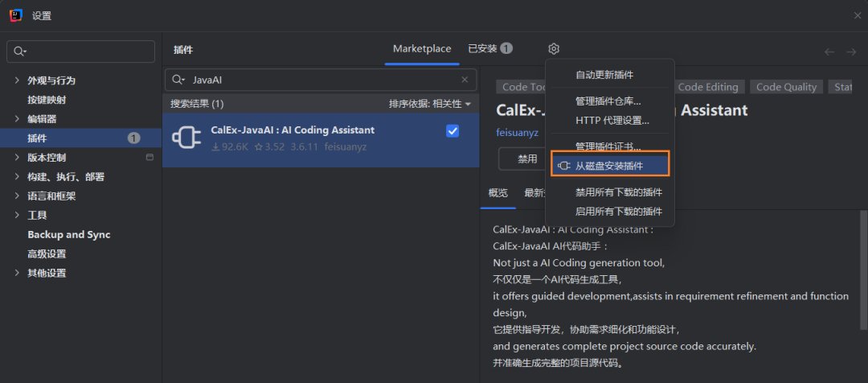Expand the 语言和框架 section
This screenshot has width=868, height=383.
tap(17, 196)
